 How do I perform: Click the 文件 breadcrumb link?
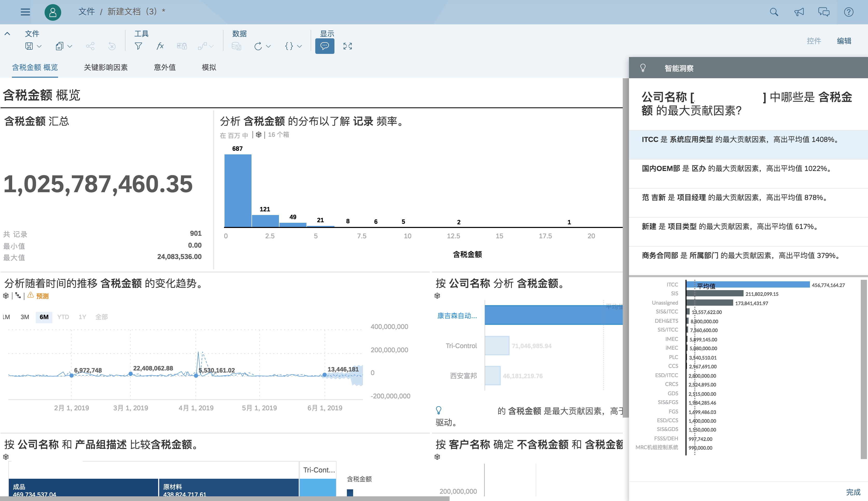pos(86,12)
